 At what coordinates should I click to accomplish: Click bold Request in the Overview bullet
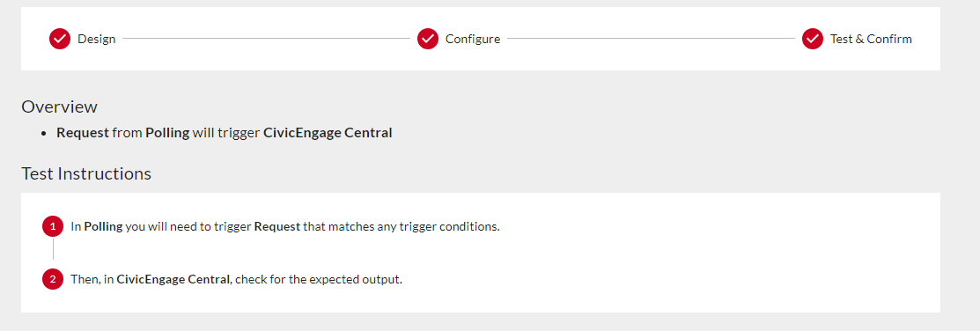tap(83, 133)
